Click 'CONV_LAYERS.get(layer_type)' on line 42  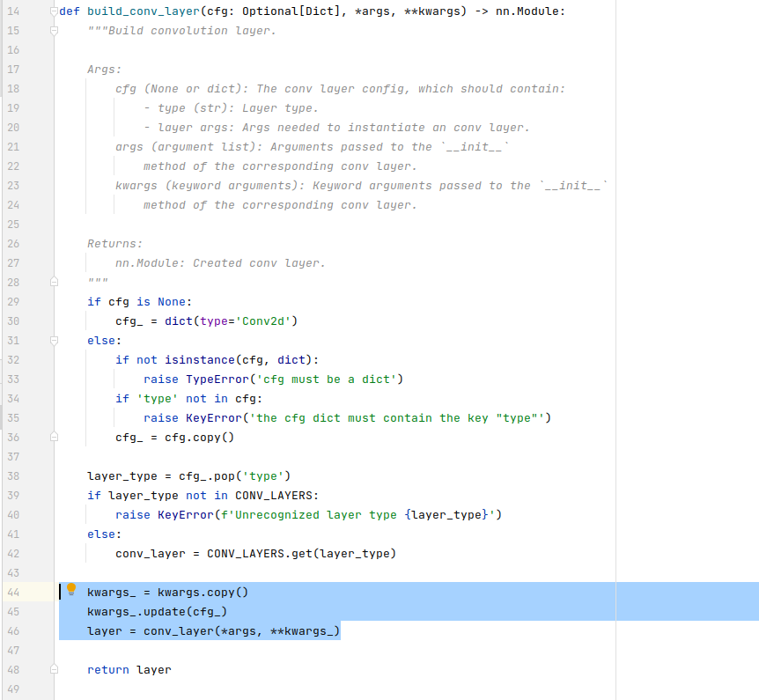tap(301, 553)
